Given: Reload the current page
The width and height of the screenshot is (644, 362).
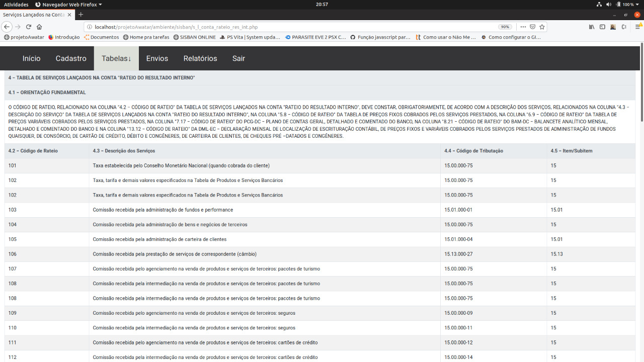Looking at the screenshot, I should [x=29, y=27].
